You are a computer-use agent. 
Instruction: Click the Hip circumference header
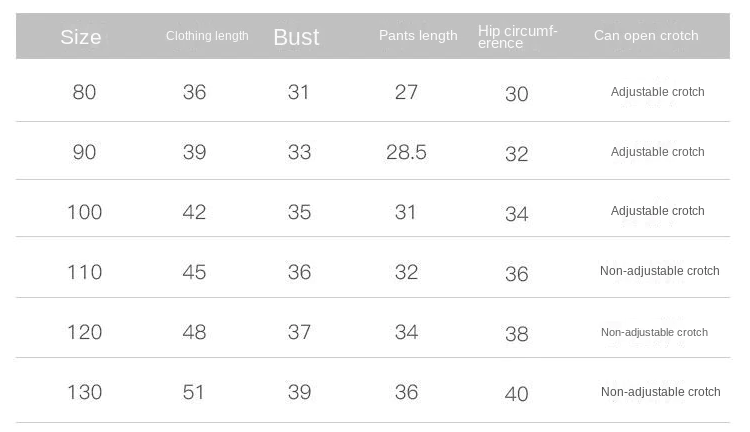[x=518, y=37]
